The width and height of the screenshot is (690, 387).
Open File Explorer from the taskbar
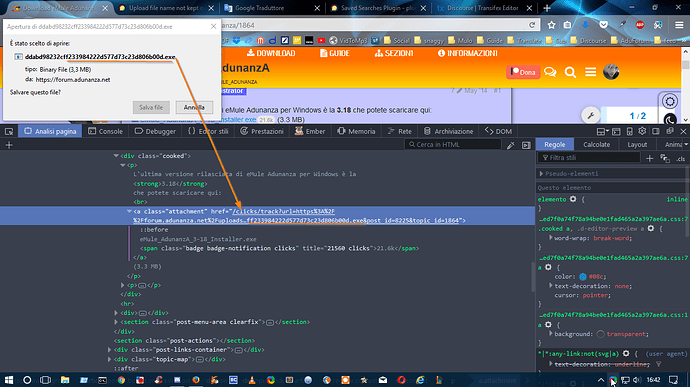click(x=65, y=380)
